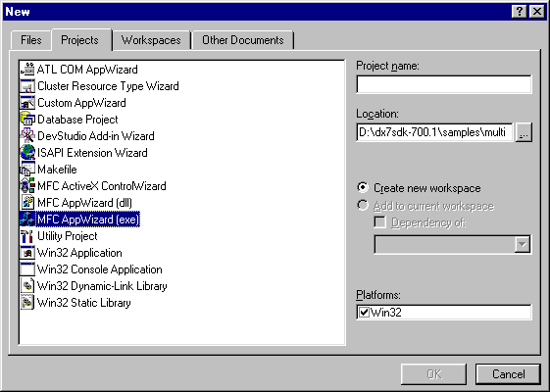Click the Cancel button
550x392 pixels.
tap(508, 374)
